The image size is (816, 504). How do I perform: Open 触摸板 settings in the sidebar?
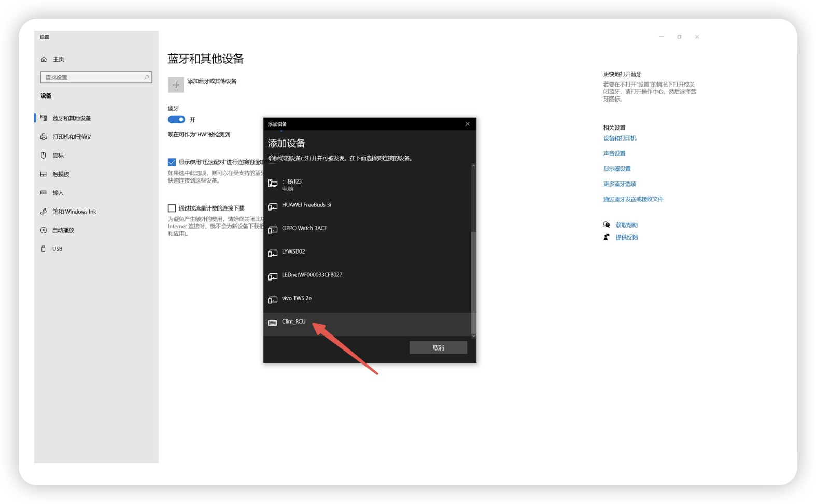point(61,174)
